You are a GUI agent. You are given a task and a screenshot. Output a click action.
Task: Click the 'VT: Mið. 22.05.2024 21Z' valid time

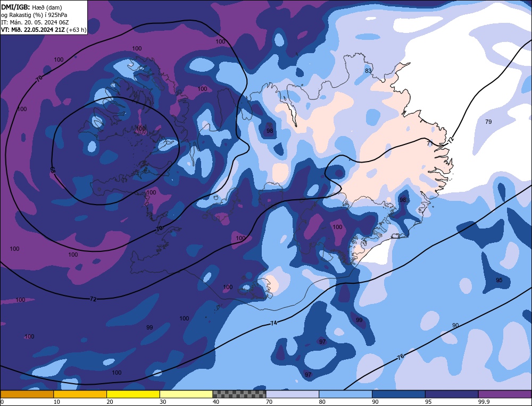32,30
